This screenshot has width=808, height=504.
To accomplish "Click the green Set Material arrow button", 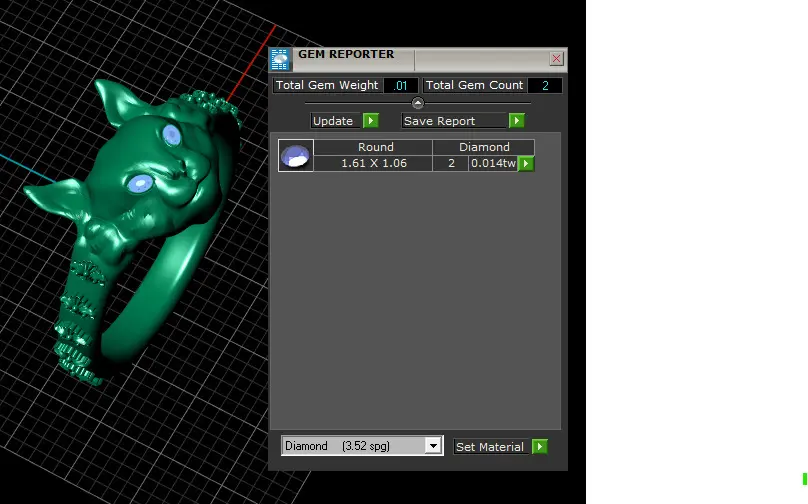I will point(540,446).
